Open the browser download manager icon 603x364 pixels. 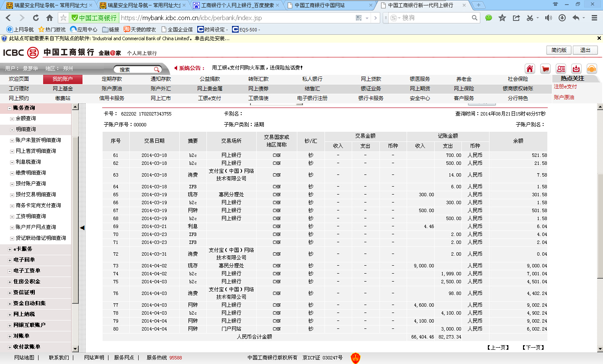coord(562,18)
